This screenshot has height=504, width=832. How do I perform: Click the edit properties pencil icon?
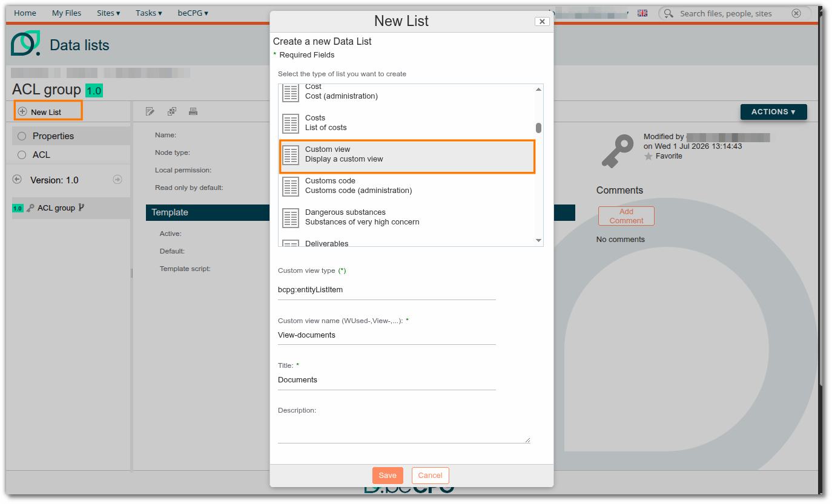pos(150,111)
